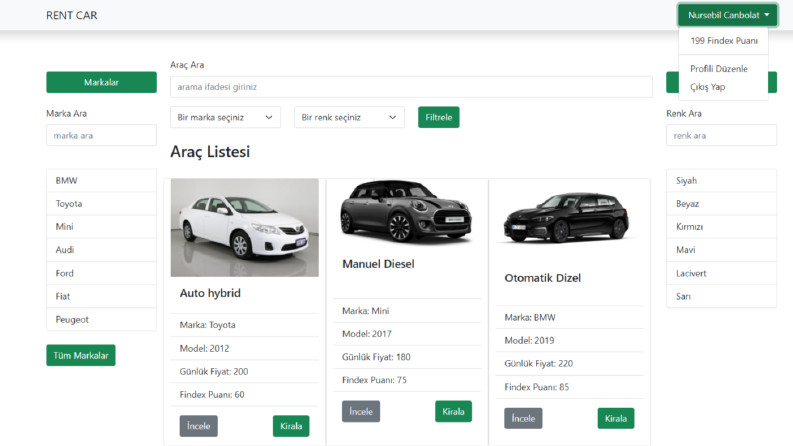
Task: Click the 'Marka: BMW' text
Action: (530, 318)
